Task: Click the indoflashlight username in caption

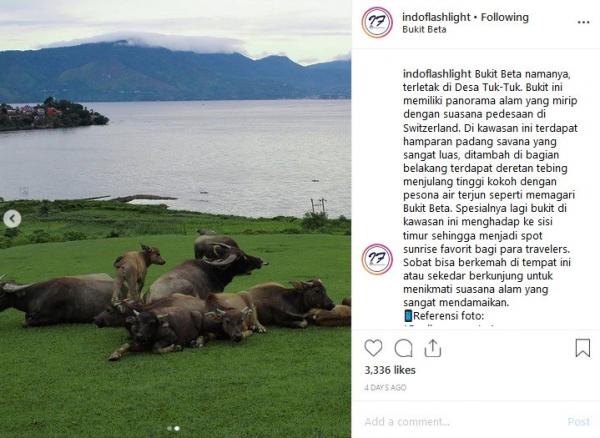Action: (x=437, y=73)
